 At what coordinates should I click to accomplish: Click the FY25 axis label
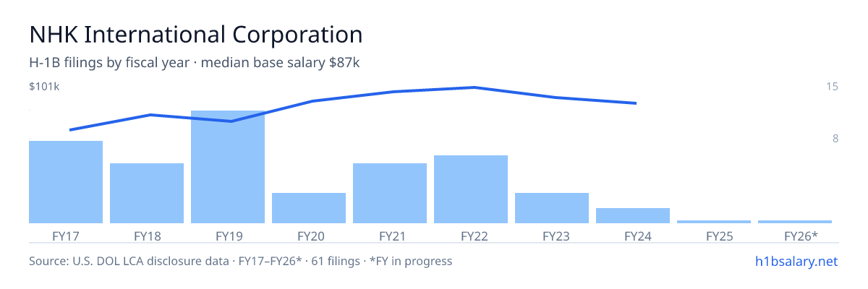720,236
